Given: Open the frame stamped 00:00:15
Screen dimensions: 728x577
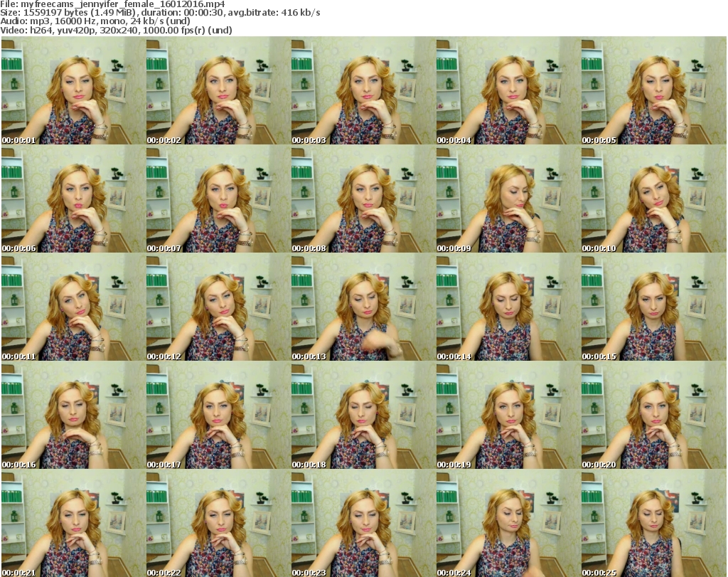Looking at the screenshot, I should 654,307.
